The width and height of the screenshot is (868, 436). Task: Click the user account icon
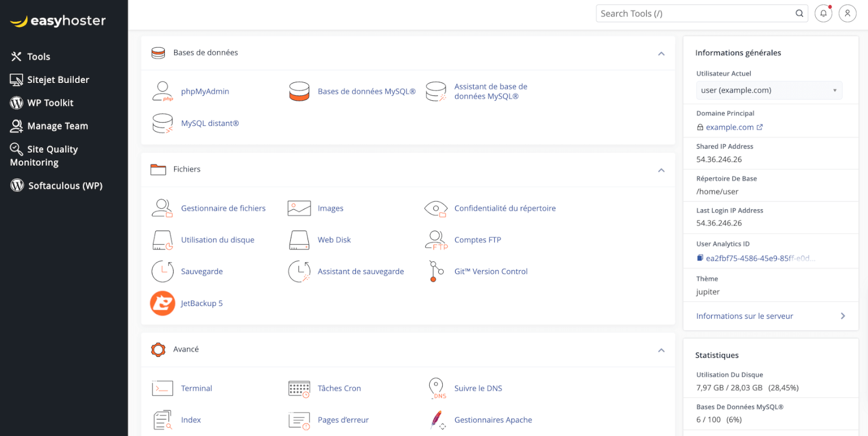click(847, 14)
